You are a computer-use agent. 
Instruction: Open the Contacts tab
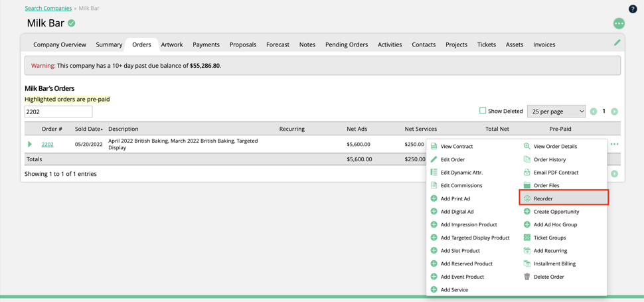424,44
